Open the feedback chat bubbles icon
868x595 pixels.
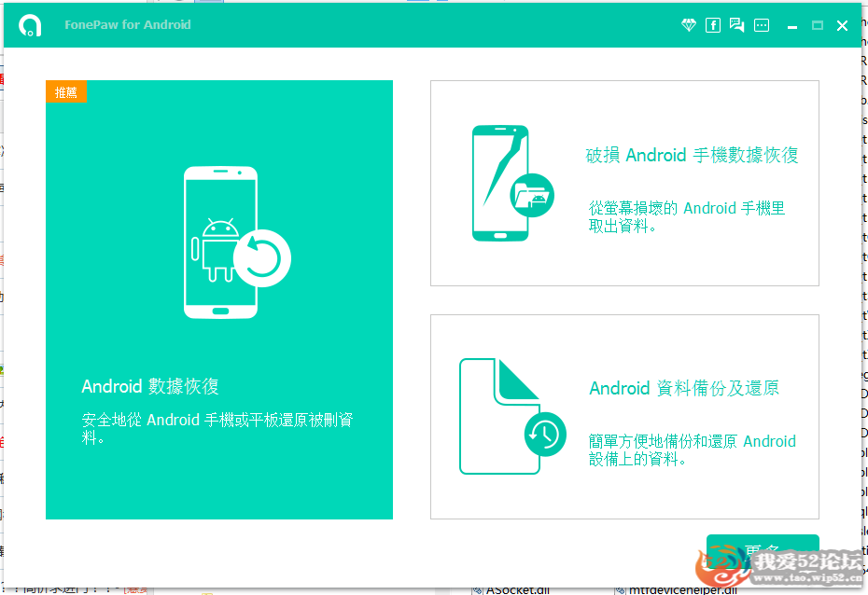736,25
